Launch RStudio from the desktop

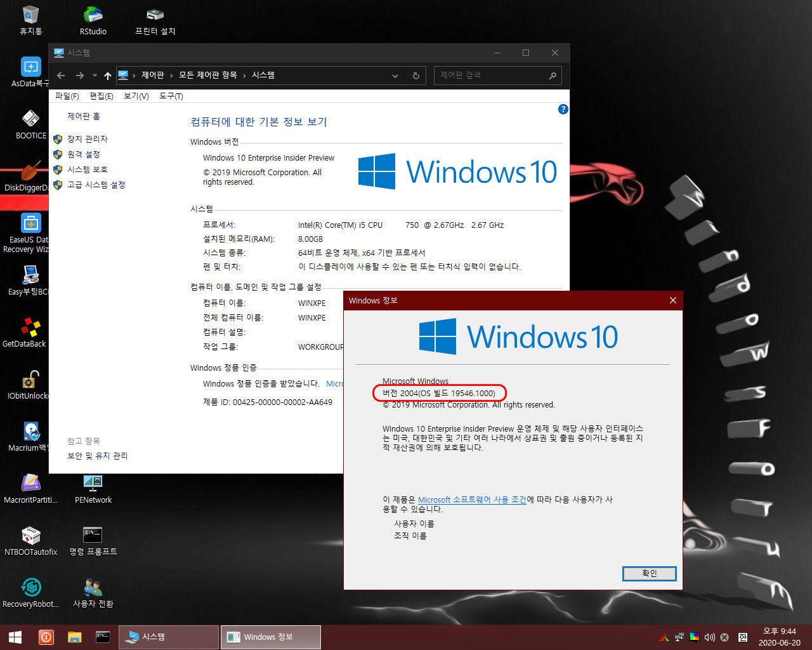93,20
